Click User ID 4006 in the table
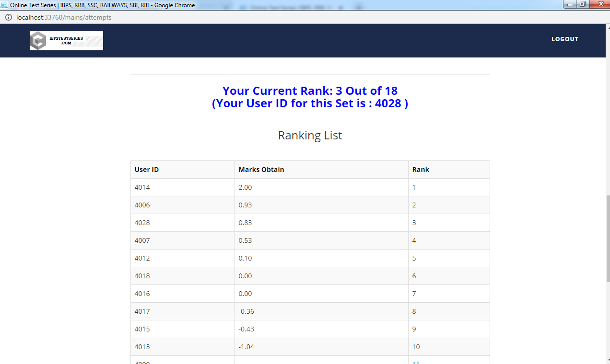Screen dimensions: 610x364 coord(142,205)
